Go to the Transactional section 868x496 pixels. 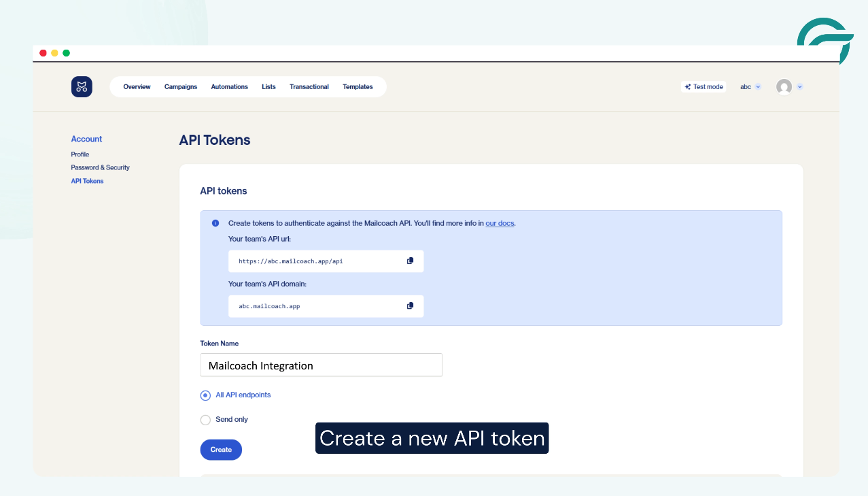pos(309,86)
